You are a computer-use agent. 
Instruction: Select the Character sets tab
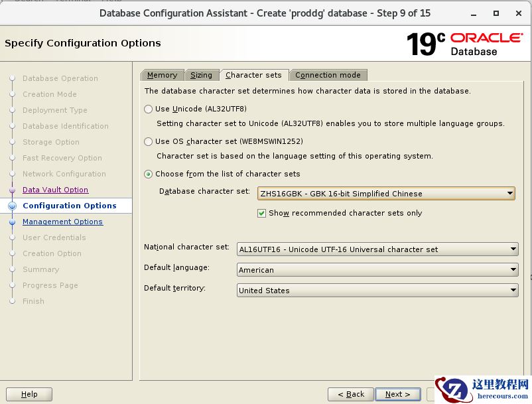(254, 75)
